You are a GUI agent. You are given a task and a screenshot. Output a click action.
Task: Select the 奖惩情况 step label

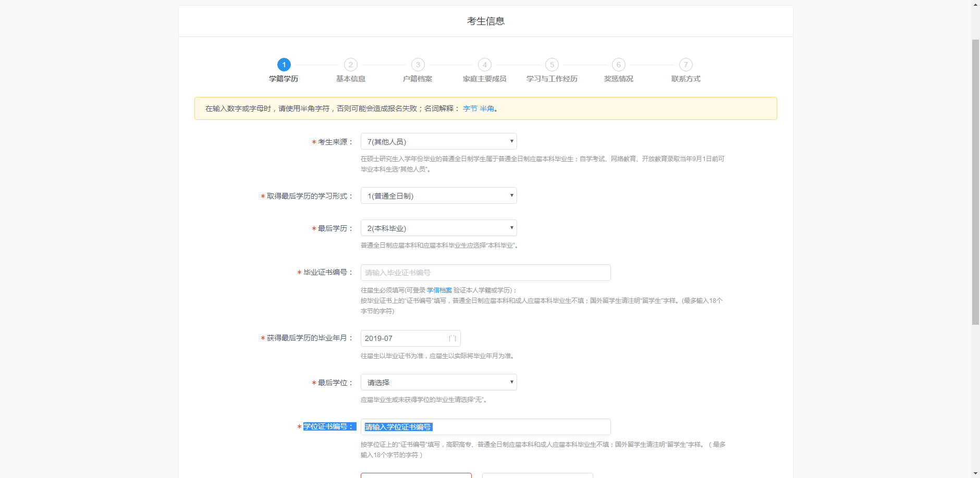(618, 79)
